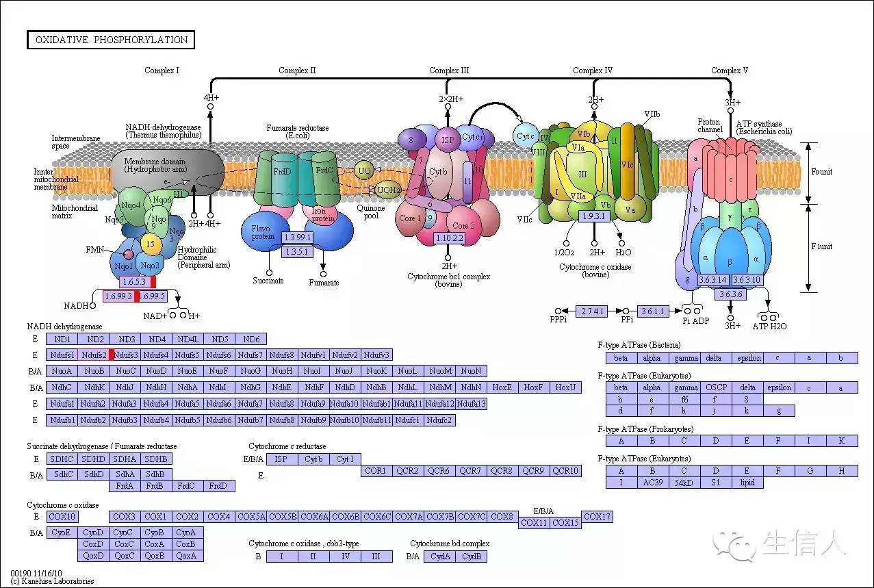Click the UQH2 quinone pool oval

[x=388, y=190]
